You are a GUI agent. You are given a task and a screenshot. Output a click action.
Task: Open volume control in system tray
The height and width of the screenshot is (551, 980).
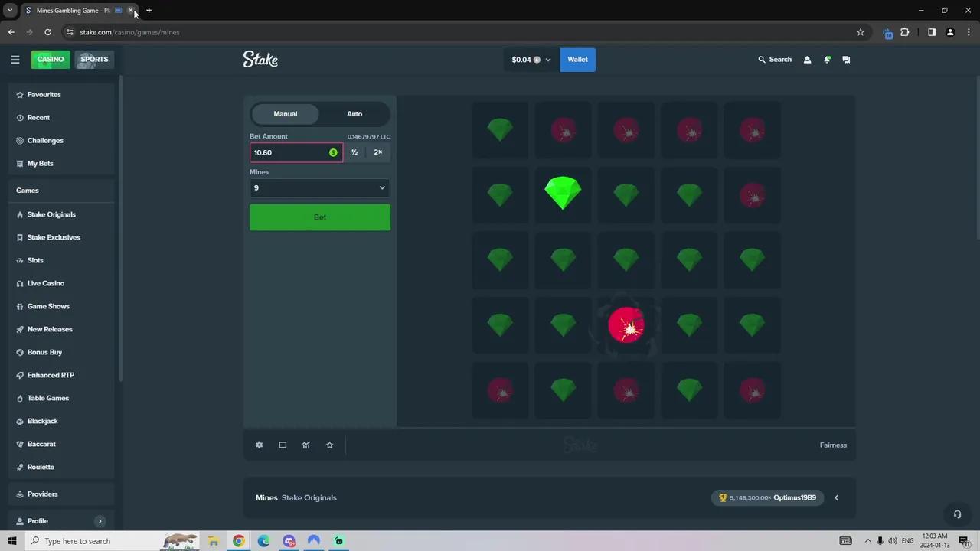[x=893, y=541]
